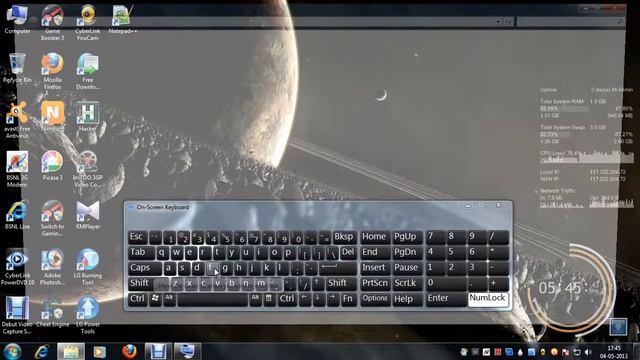The image size is (640, 360).
Task: Open the Cheat Engine desktop shortcut
Action: (52, 312)
